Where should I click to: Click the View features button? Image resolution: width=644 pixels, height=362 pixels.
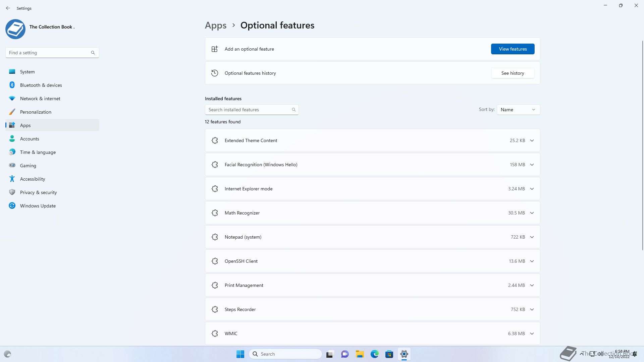coord(513,49)
